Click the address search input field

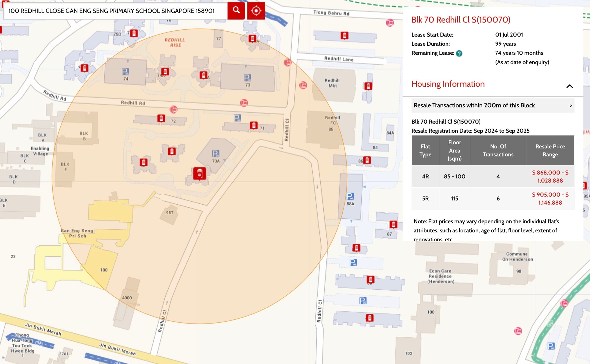(x=115, y=11)
